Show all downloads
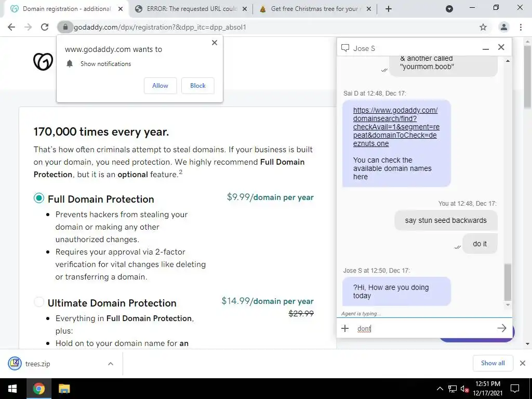Screen dimensions: 532x399 (x=493, y=363)
